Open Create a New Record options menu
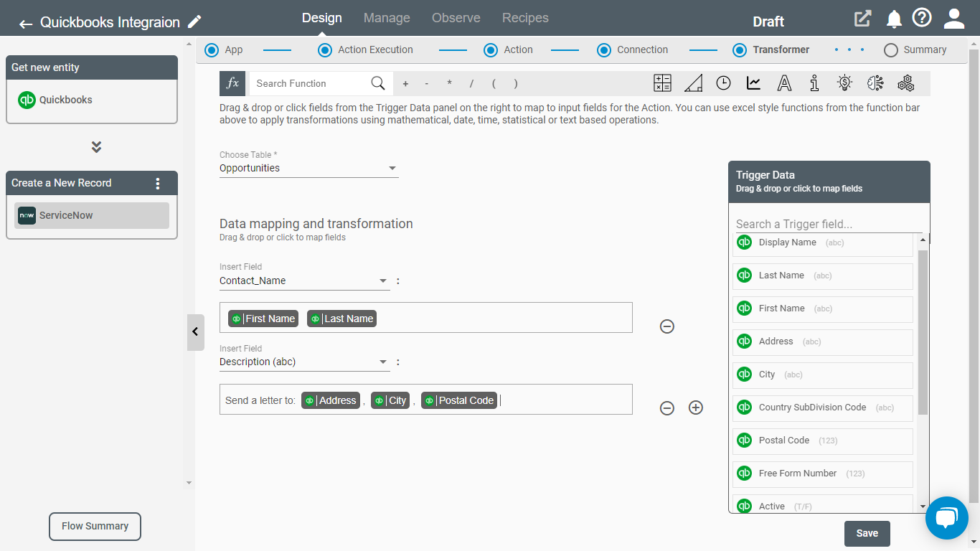The width and height of the screenshot is (980, 551). [158, 183]
